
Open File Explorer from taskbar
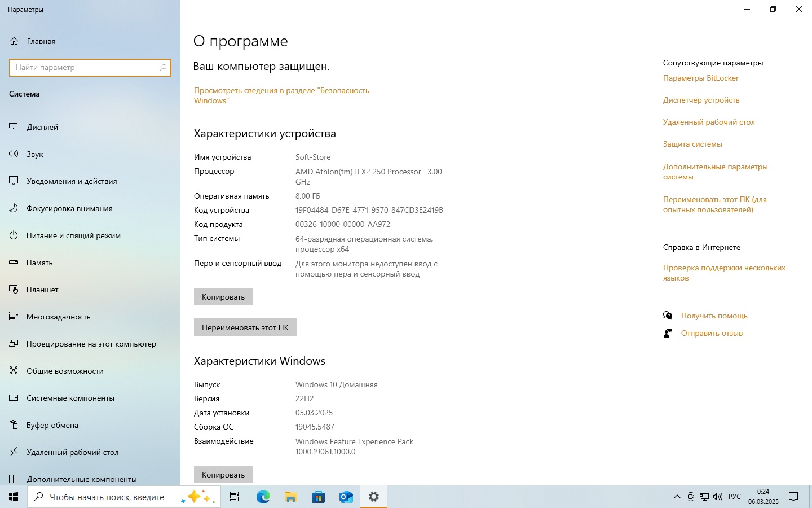point(290,497)
